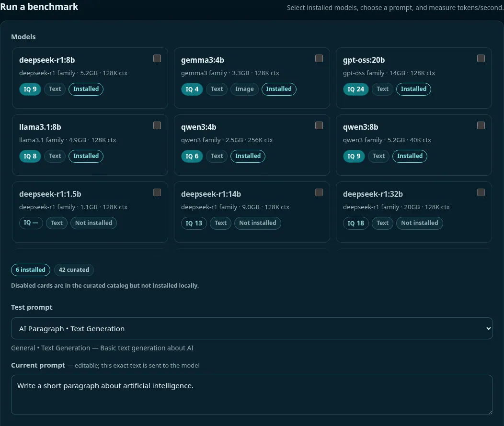Image resolution: width=504 pixels, height=426 pixels.
Task: Check the deepseek-r1:14b model checkbox
Action: [319, 192]
